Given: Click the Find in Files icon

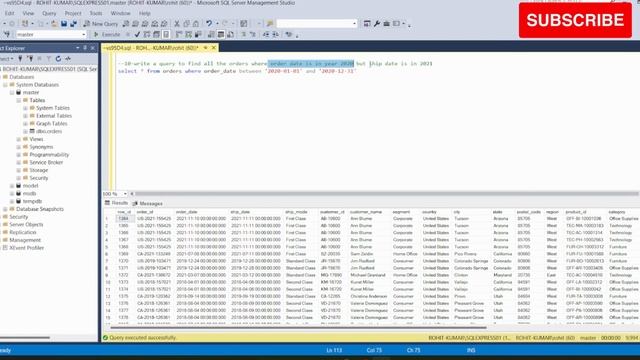Looking at the screenshot, I should pyautogui.click(x=270, y=24).
